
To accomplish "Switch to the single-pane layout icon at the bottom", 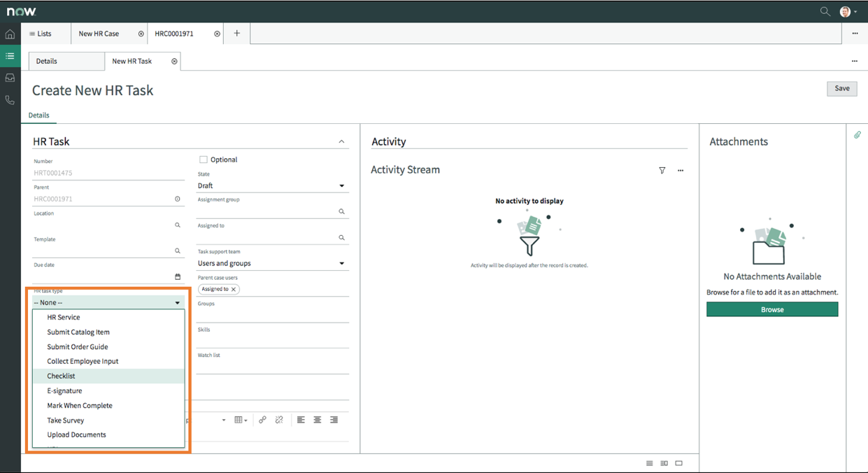I will (x=678, y=463).
